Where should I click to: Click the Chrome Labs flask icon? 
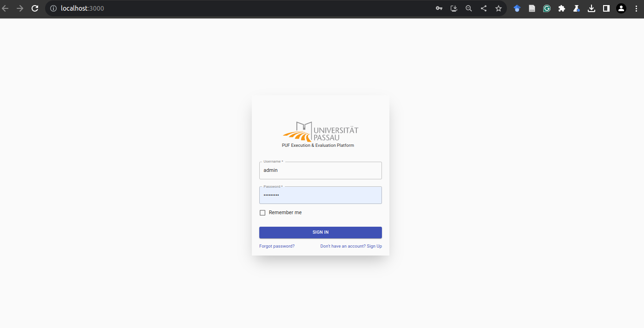click(577, 8)
